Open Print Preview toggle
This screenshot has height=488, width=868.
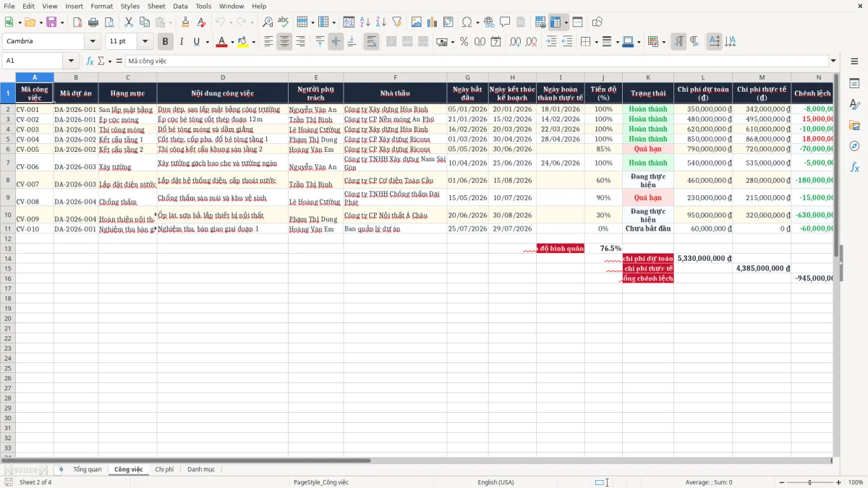click(x=110, y=22)
